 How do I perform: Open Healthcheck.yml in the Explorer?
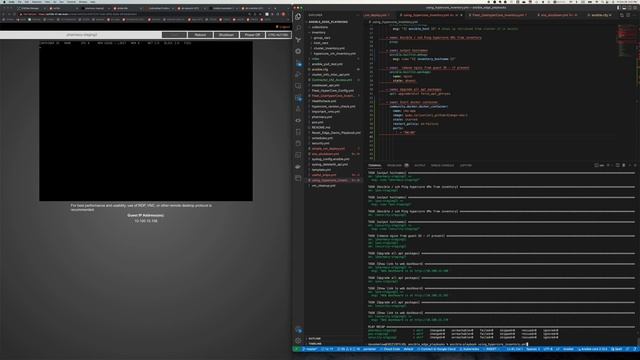click(x=324, y=101)
